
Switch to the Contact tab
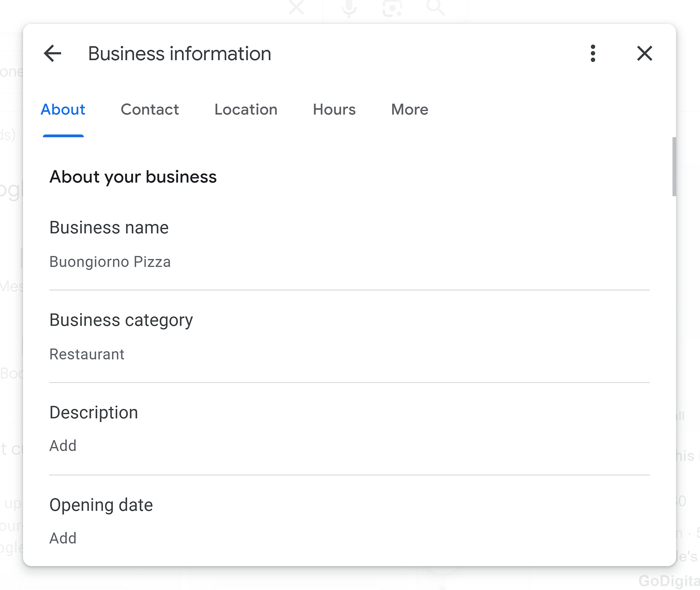click(150, 110)
